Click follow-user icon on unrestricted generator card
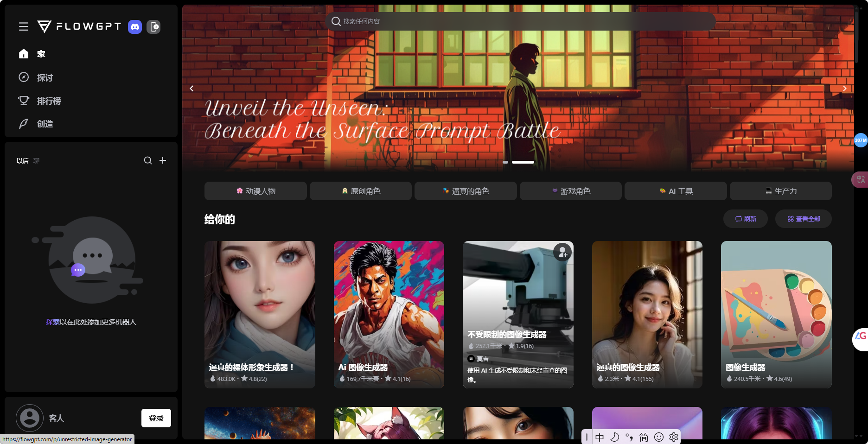Image resolution: width=868 pixels, height=444 pixels. 562,252
